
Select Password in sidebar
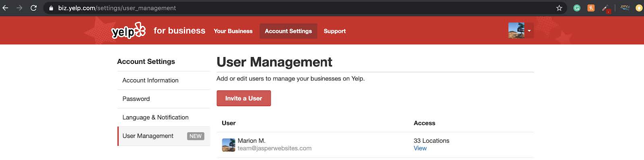click(164, 99)
